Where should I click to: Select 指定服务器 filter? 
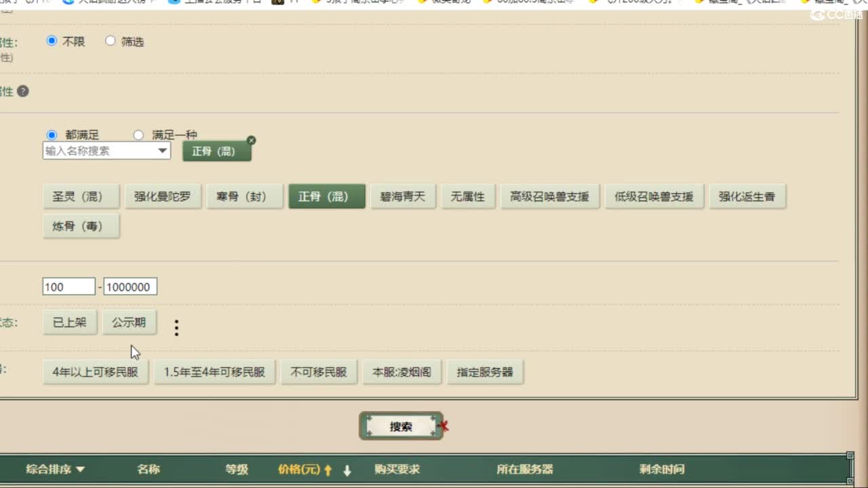[485, 372]
